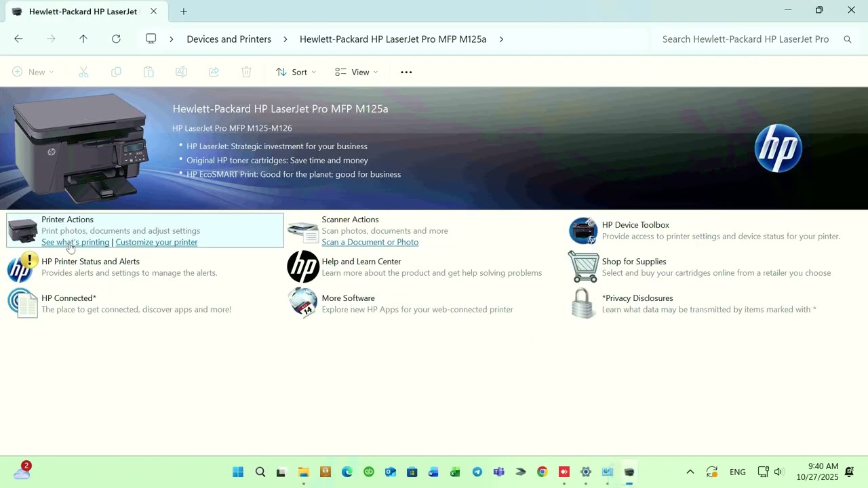Click the Printer Actions printer icon
868x488 pixels.
(22, 231)
